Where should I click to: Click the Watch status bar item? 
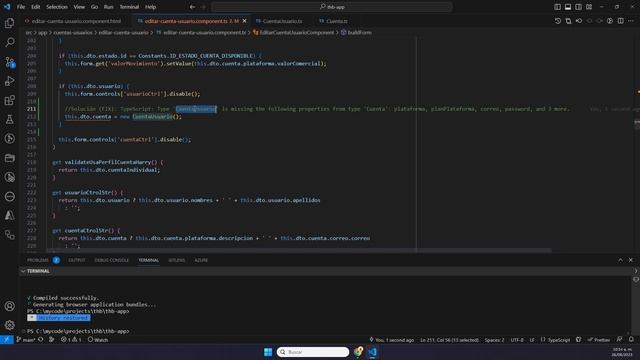click(98, 340)
